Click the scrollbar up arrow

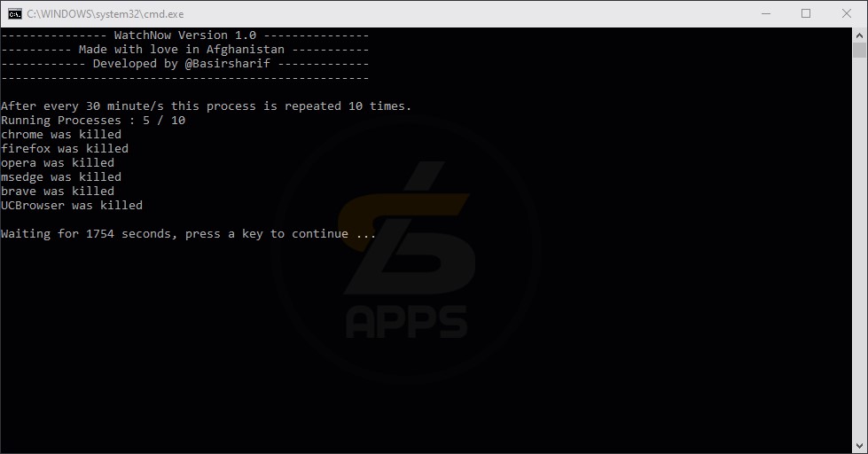pyautogui.click(x=859, y=35)
